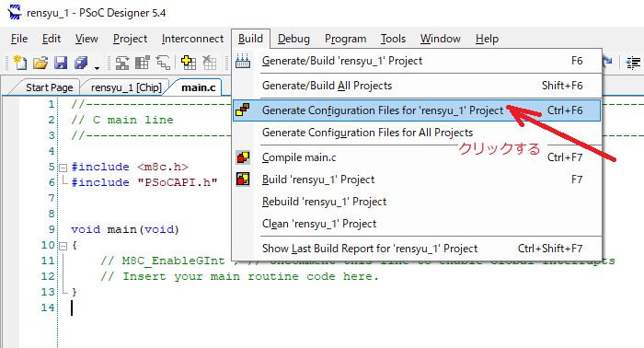Viewport: 644px width, 348px height.
Task: Open the Debug menu
Action: coord(293,39)
